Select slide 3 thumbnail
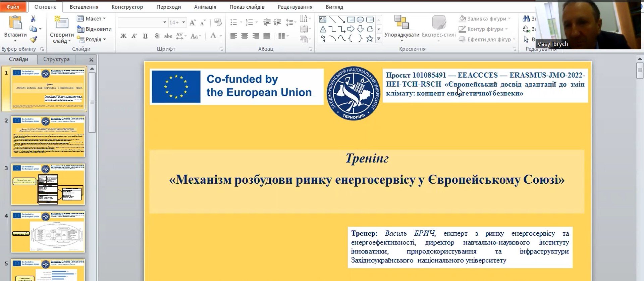Image resolution: width=644 pixels, height=281 pixels. tap(48, 184)
